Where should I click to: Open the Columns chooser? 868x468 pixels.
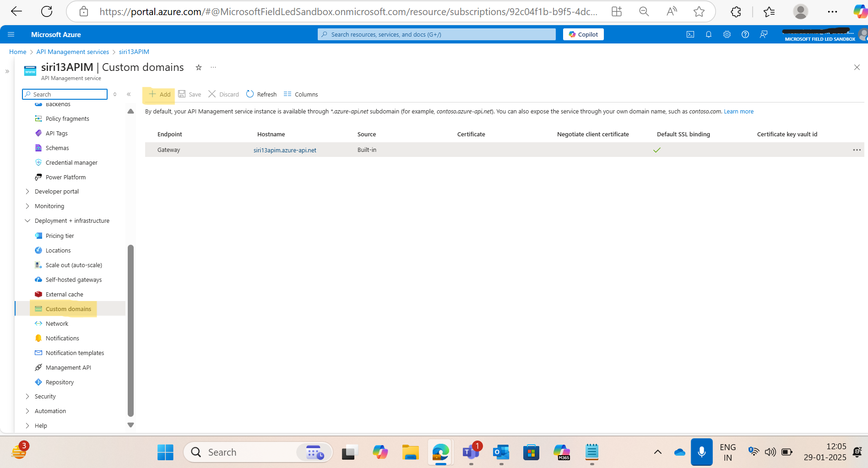coord(301,94)
